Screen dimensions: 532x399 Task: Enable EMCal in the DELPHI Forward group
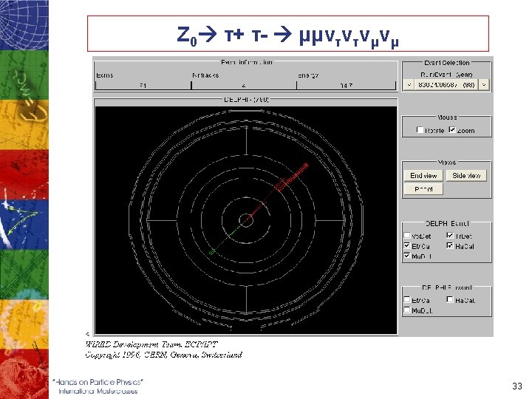(x=407, y=299)
